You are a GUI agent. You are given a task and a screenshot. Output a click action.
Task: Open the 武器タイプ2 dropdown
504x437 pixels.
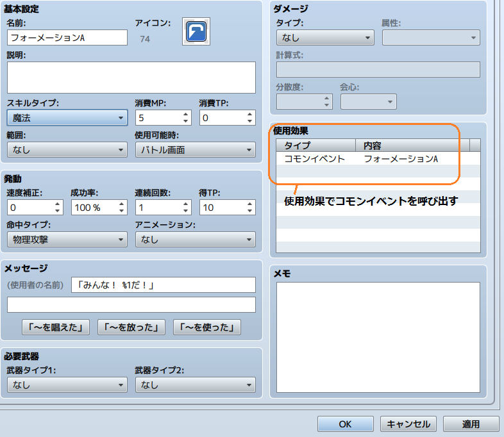click(196, 384)
